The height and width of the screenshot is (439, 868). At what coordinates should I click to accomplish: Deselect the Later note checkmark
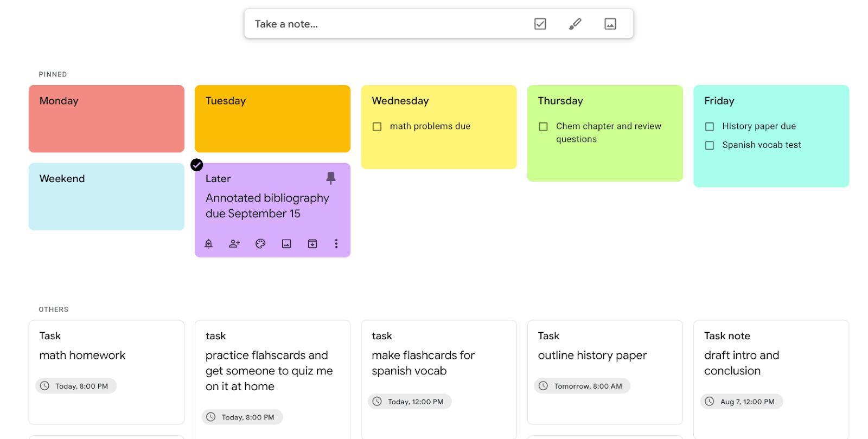point(197,165)
